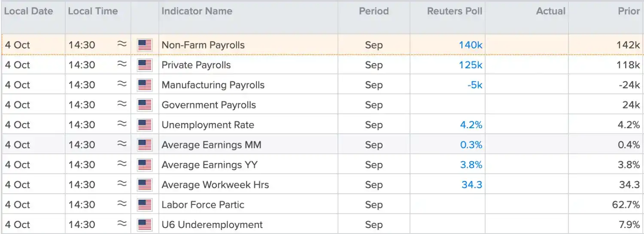The width and height of the screenshot is (644, 234).
Task: Click the US flag icon for Non-Farm Payrolls
Action: pyautogui.click(x=145, y=45)
